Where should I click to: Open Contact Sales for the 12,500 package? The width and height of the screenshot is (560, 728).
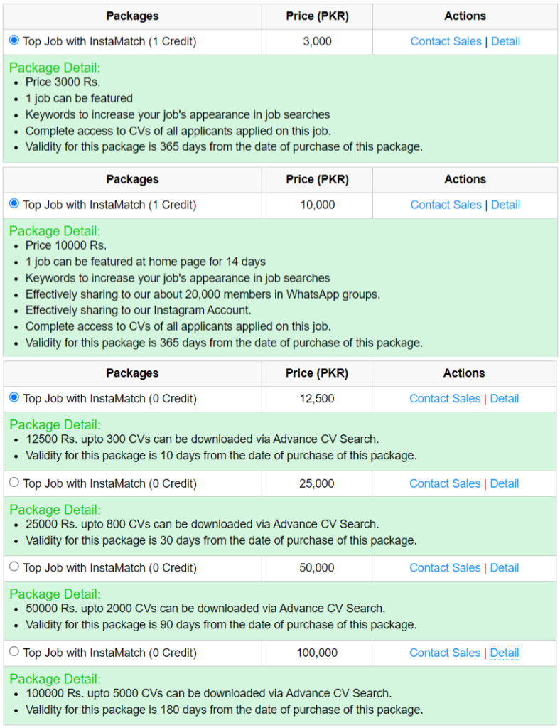click(445, 398)
